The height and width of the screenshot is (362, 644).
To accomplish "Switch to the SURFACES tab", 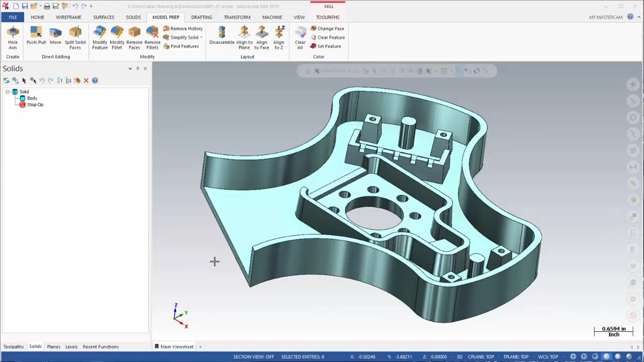I will click(104, 17).
